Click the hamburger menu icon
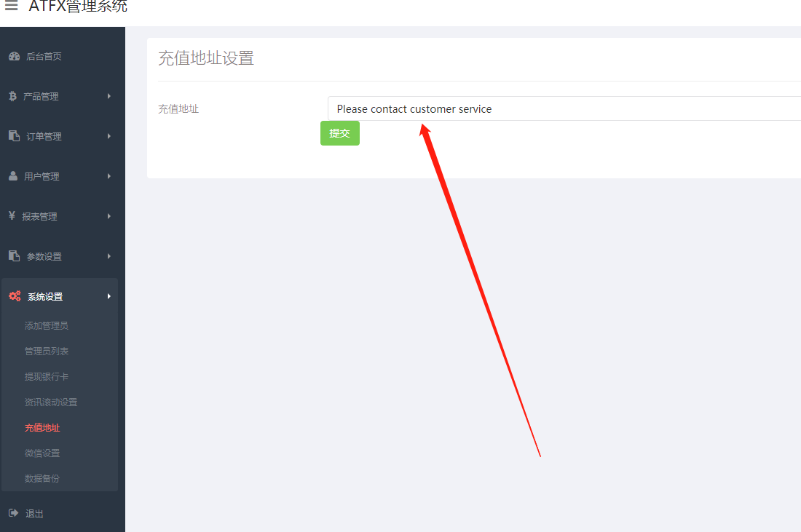This screenshot has height=532, width=801. (11, 6)
